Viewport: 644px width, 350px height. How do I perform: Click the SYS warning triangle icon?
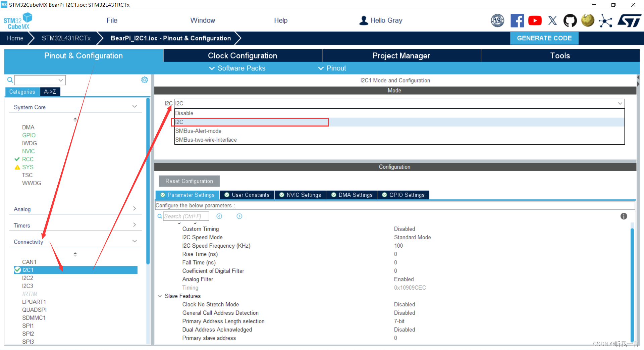17,167
